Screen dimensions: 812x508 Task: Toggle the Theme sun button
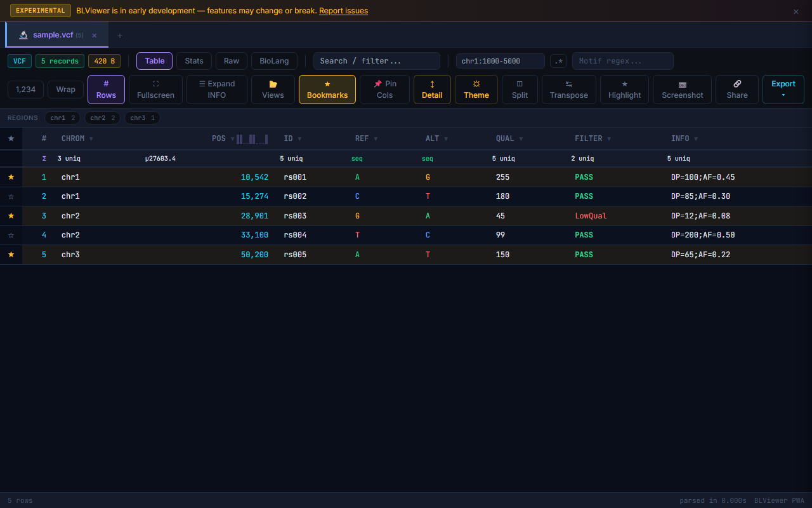476,90
